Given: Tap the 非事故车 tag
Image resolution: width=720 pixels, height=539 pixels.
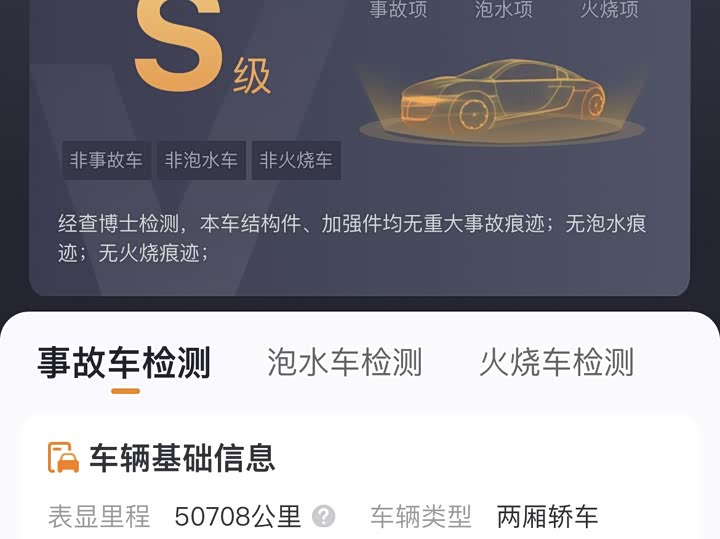Looking at the screenshot, I should point(106,160).
